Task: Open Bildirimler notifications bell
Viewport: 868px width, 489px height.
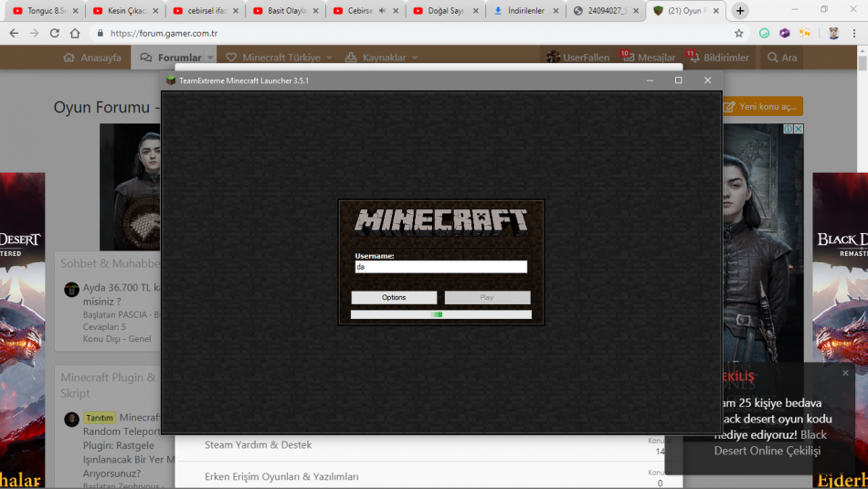Action: click(718, 58)
